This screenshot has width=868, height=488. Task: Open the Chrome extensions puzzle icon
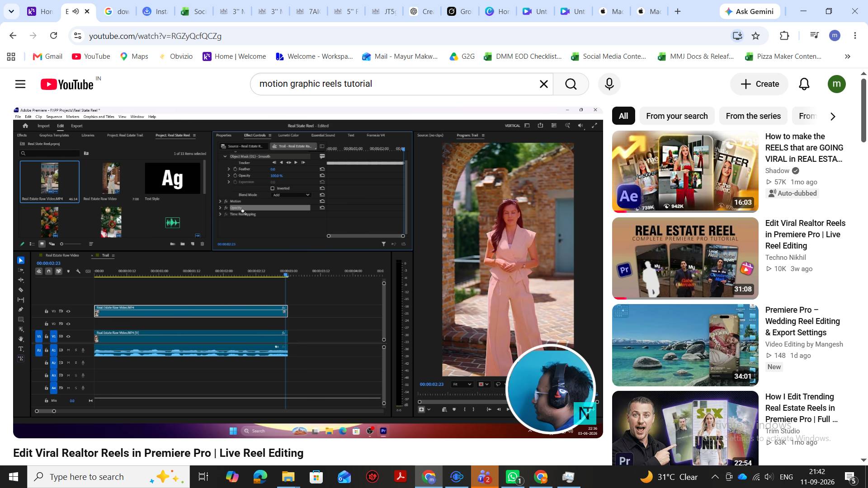784,36
